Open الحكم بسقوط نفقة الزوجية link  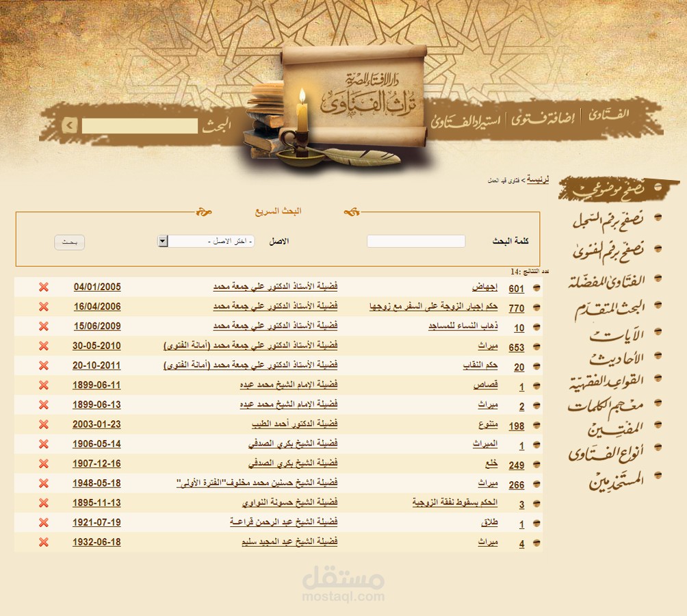(455, 503)
